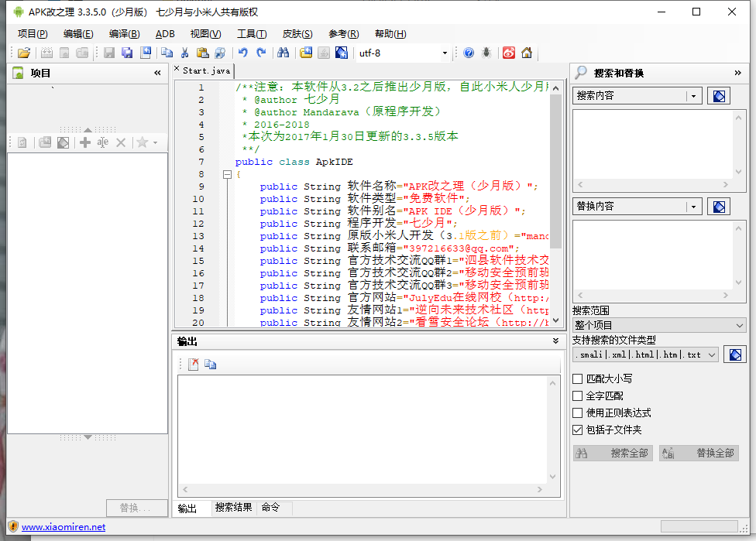Viewport: 756px width, 541px height.
Task: Uncheck the 包括子文件夹 checkbox
Action: 578,430
